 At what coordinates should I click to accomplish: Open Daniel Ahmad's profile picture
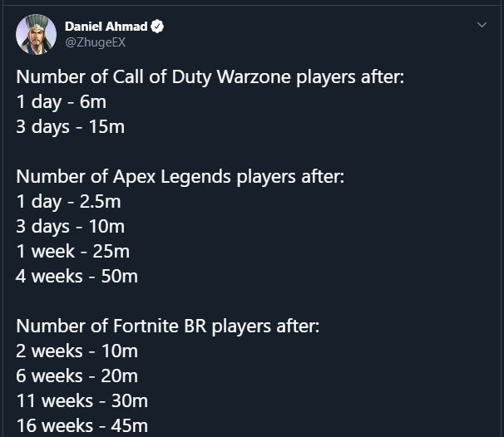[37, 34]
